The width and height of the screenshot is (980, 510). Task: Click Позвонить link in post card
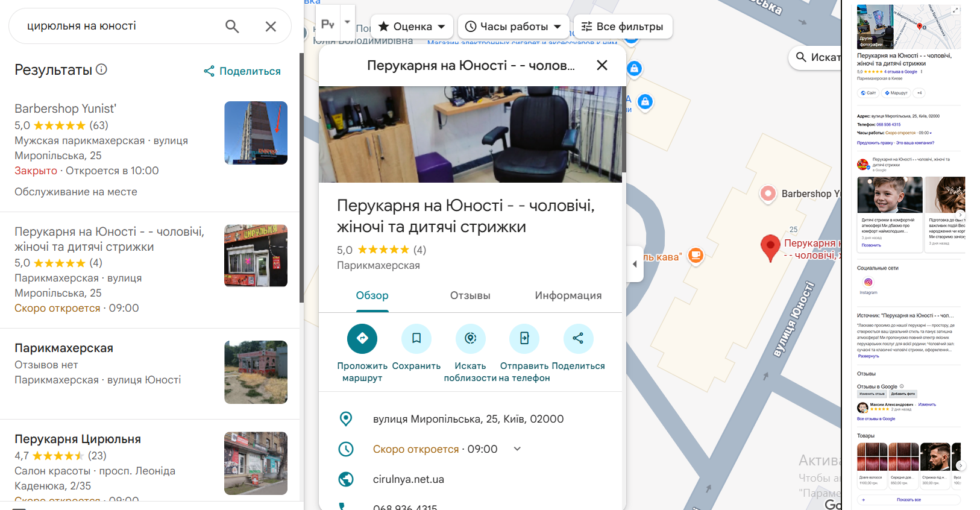(x=871, y=245)
